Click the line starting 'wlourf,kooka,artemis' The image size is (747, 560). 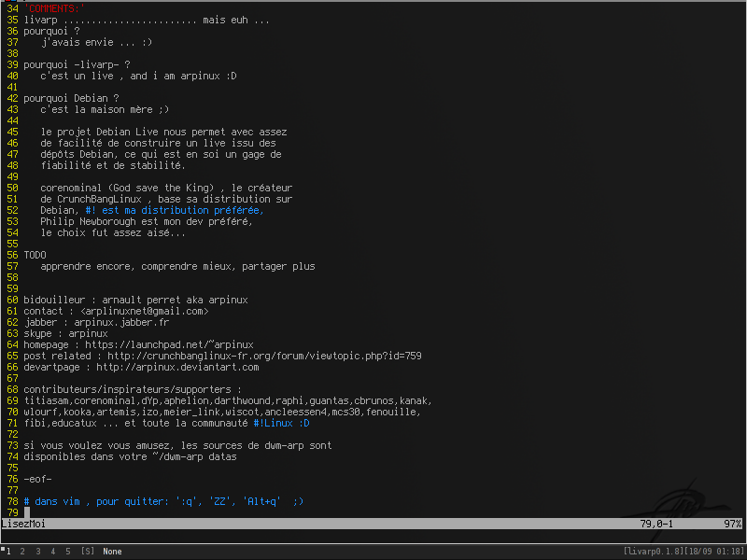coord(222,412)
